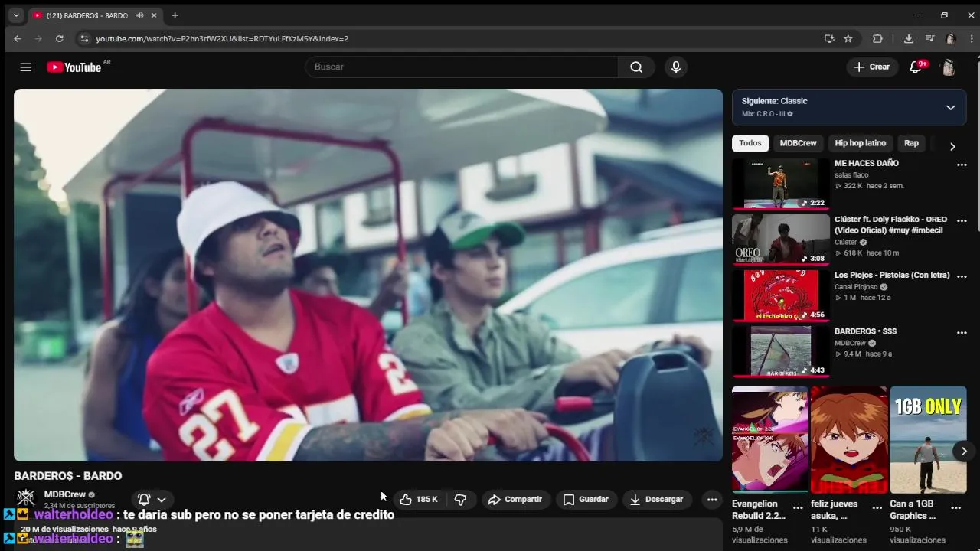Dislike the BARDERO$ video

[460, 500]
